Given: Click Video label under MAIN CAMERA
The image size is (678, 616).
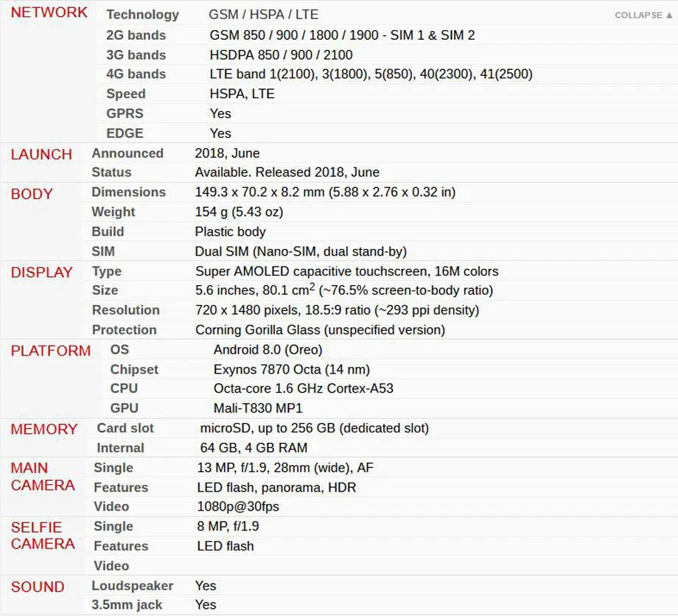Looking at the screenshot, I should 111,506.
